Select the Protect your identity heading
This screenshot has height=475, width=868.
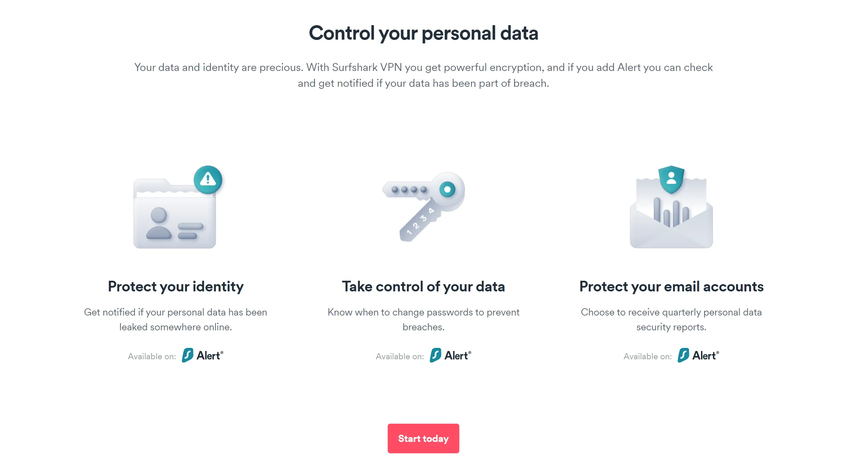(x=175, y=286)
